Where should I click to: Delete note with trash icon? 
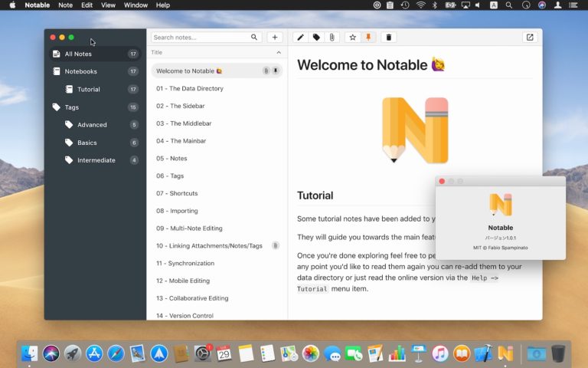[388, 38]
